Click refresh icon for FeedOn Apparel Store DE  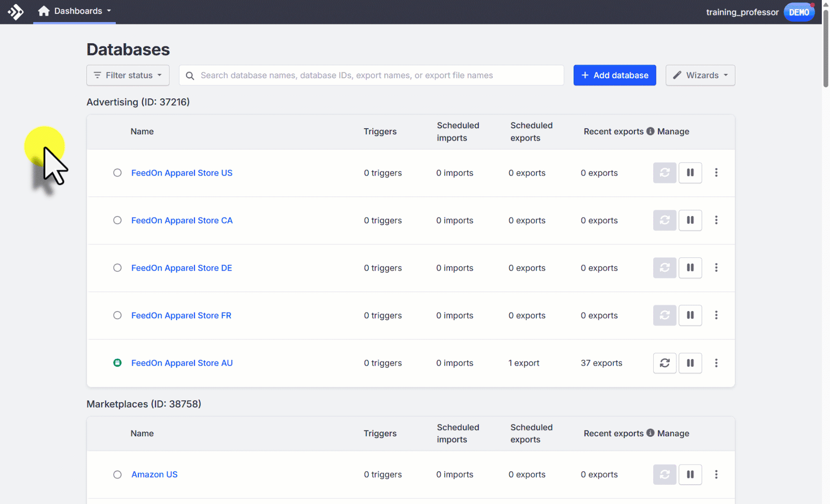(x=665, y=268)
